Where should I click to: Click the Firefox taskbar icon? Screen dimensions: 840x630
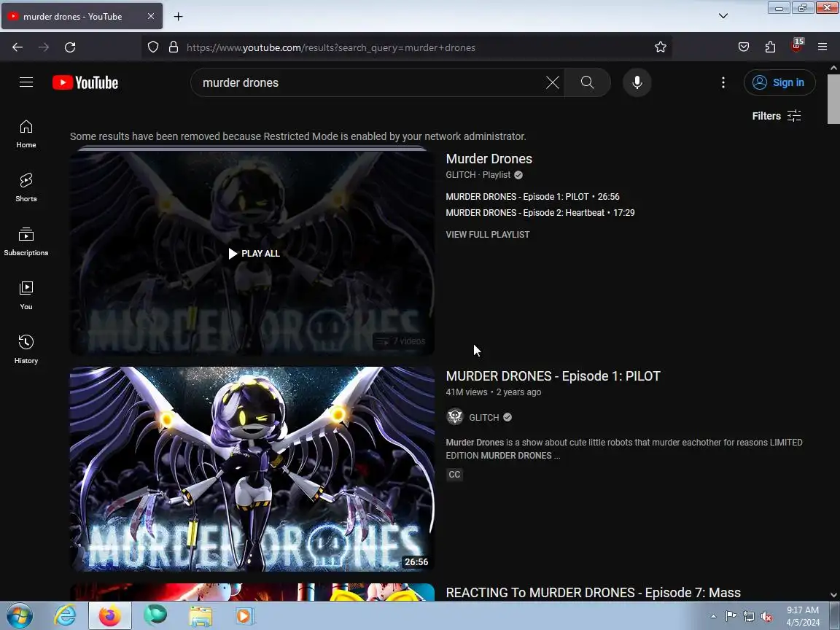point(110,615)
